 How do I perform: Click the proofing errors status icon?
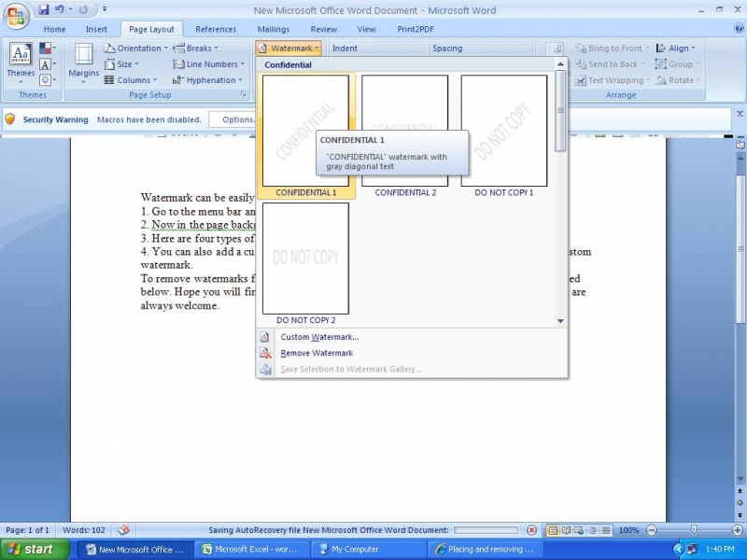[123, 530]
